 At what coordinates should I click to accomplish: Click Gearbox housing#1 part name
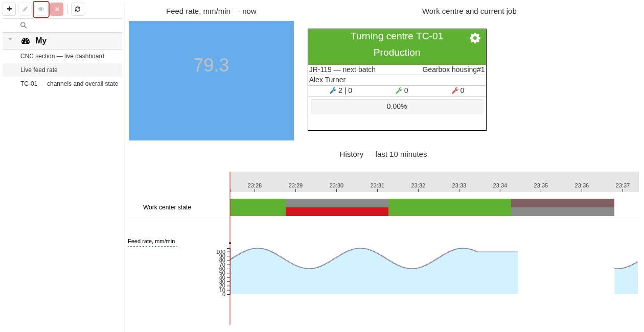(x=453, y=69)
